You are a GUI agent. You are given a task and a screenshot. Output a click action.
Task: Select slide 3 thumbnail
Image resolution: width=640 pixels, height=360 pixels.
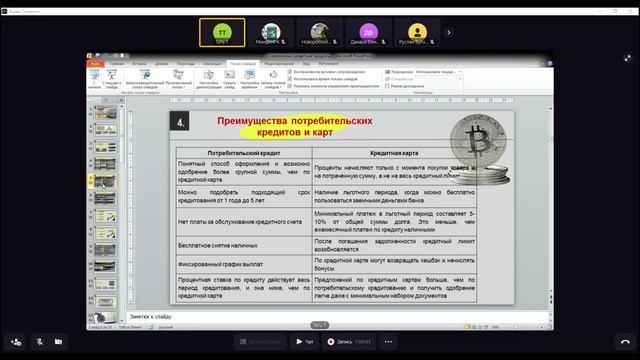point(105,147)
